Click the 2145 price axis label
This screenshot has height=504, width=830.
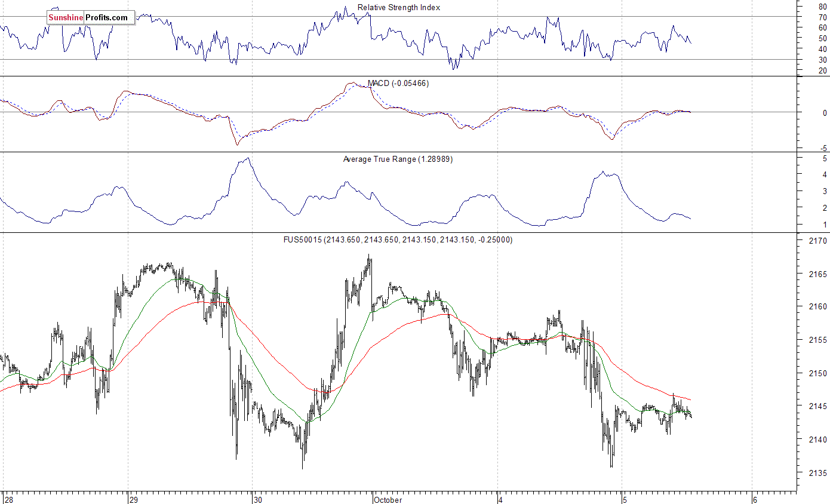(819, 407)
